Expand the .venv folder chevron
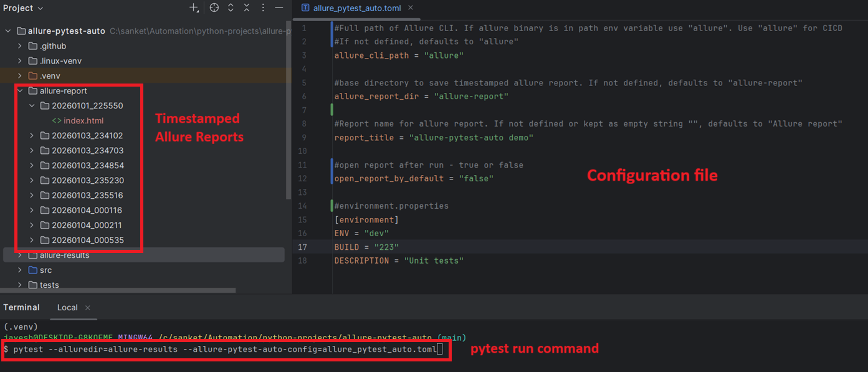 (x=20, y=76)
